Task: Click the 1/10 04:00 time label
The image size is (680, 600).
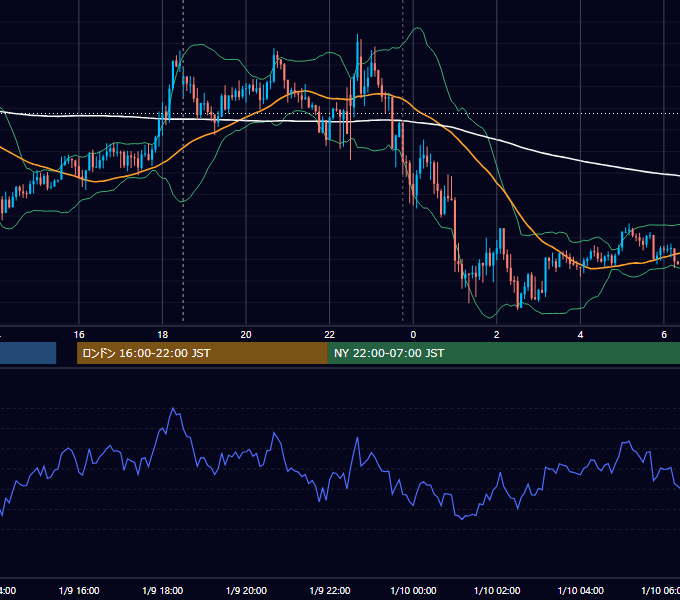Action: (x=580, y=590)
